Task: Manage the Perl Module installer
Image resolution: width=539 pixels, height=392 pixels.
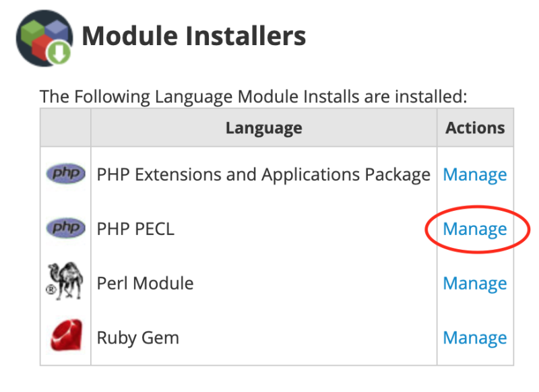Action: [x=474, y=284]
